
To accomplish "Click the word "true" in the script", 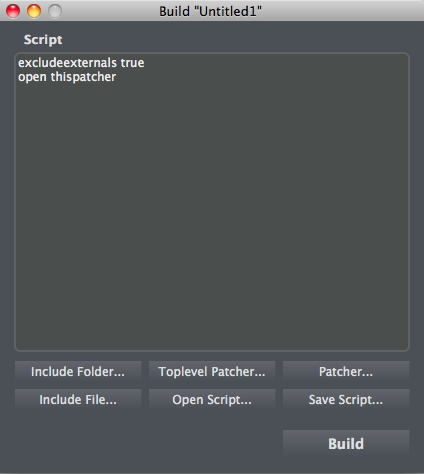I will (132, 63).
